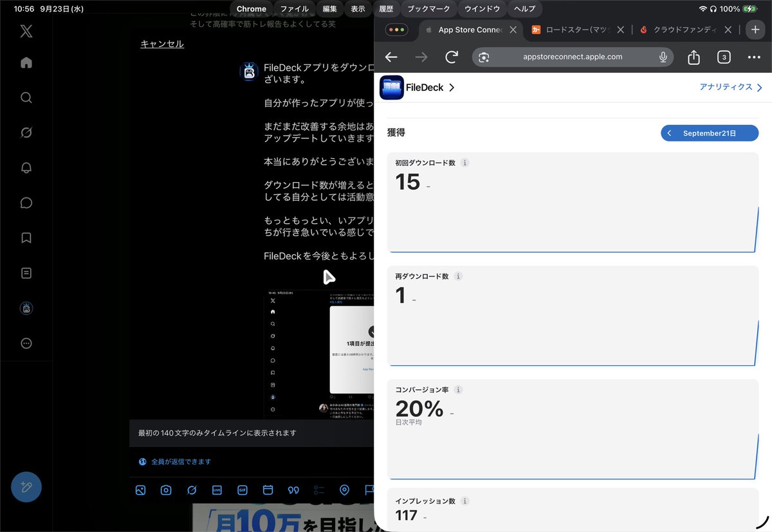Open the ウインドウ menu
This screenshot has width=772, height=532.
click(482, 9)
